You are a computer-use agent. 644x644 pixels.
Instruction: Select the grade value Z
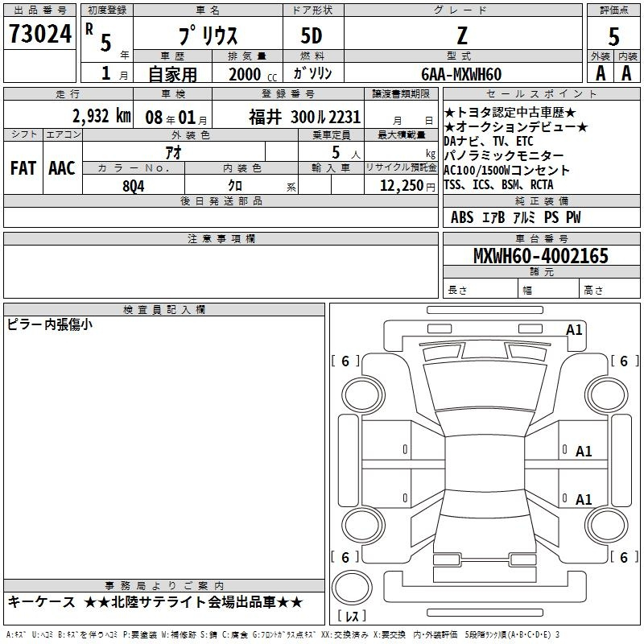click(461, 37)
